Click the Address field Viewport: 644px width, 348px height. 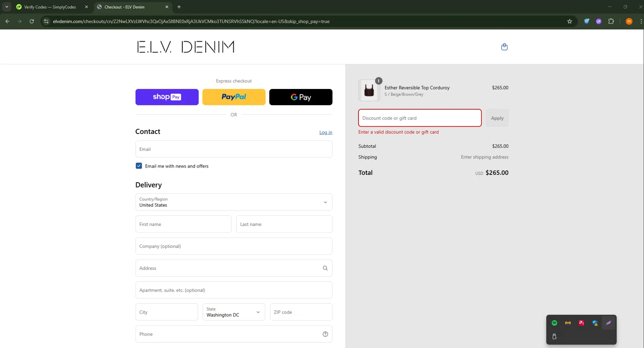click(x=234, y=268)
